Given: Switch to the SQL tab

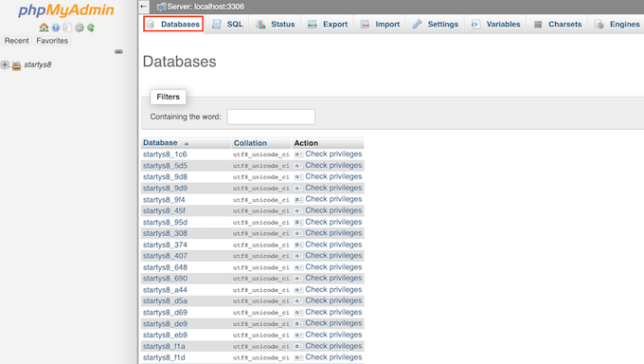Looking at the screenshot, I should pyautogui.click(x=227, y=25).
